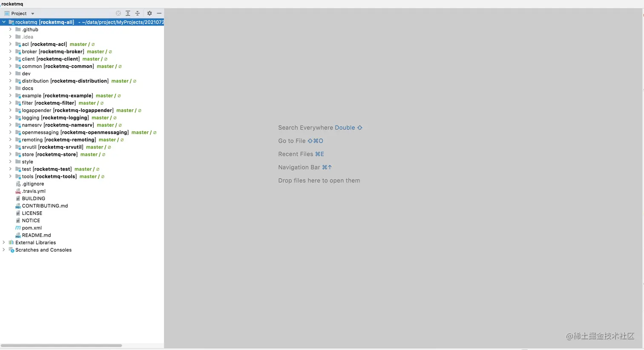644x350 pixels.
Task: Select the tools module folder icon
Action: (x=18, y=176)
